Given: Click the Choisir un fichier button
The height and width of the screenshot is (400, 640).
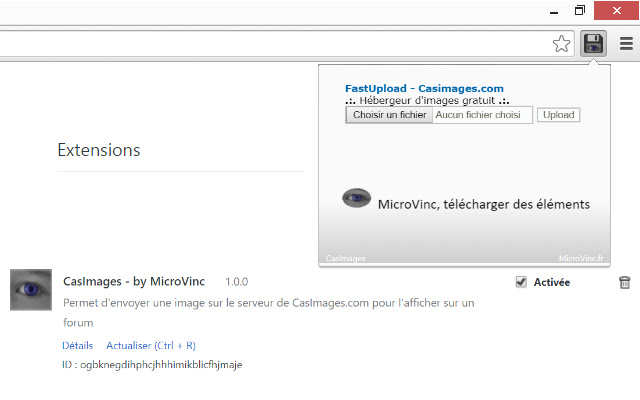Looking at the screenshot, I should point(389,115).
